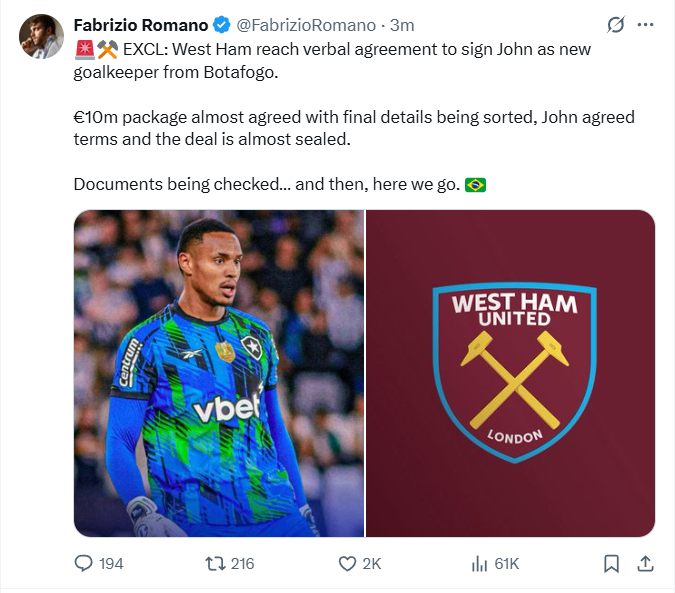Screen dimensions: 675x593
Task: Open the Grok explain-post icon
Action: pos(617,25)
